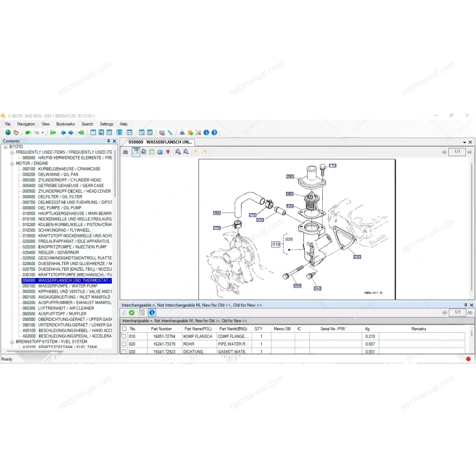The height and width of the screenshot is (476, 476).
Task: Collapse the B1121D root tree node
Action: (x=5, y=147)
